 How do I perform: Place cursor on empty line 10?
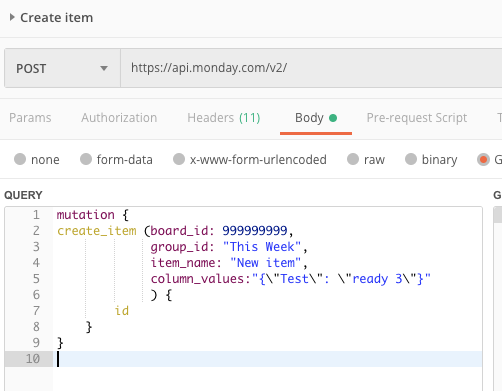[x=267, y=359]
